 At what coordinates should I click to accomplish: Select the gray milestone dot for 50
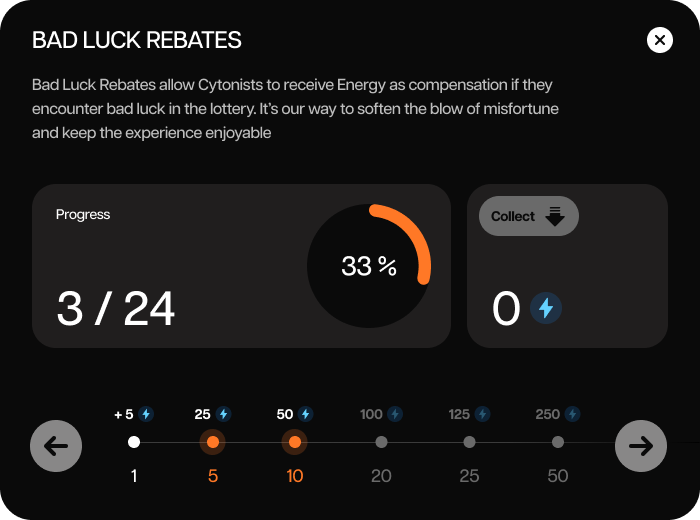tap(558, 442)
